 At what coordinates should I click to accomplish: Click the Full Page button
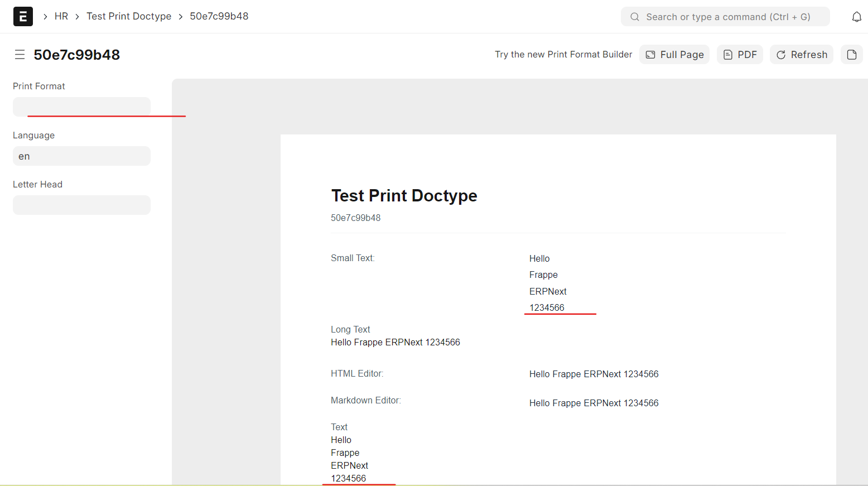pyautogui.click(x=674, y=54)
